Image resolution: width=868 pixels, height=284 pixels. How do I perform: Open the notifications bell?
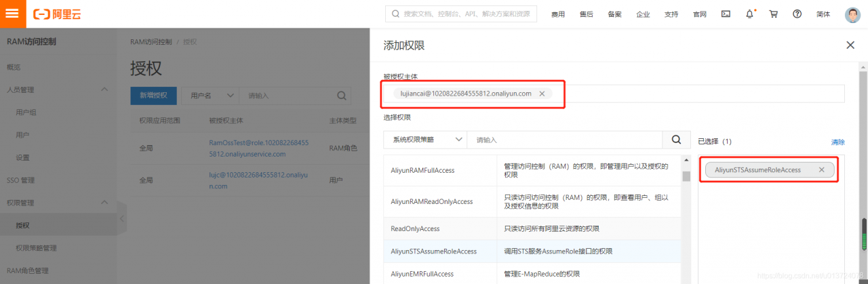click(x=750, y=14)
